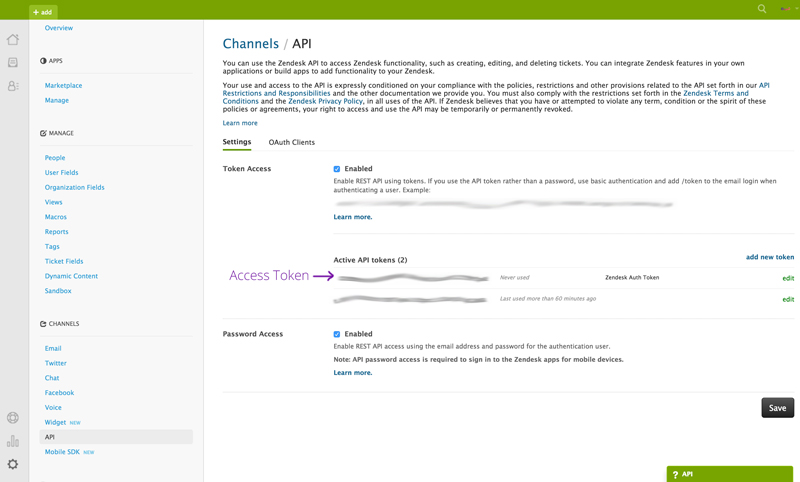Open Mobile SDK channel settings
The height and width of the screenshot is (482, 800).
62,452
